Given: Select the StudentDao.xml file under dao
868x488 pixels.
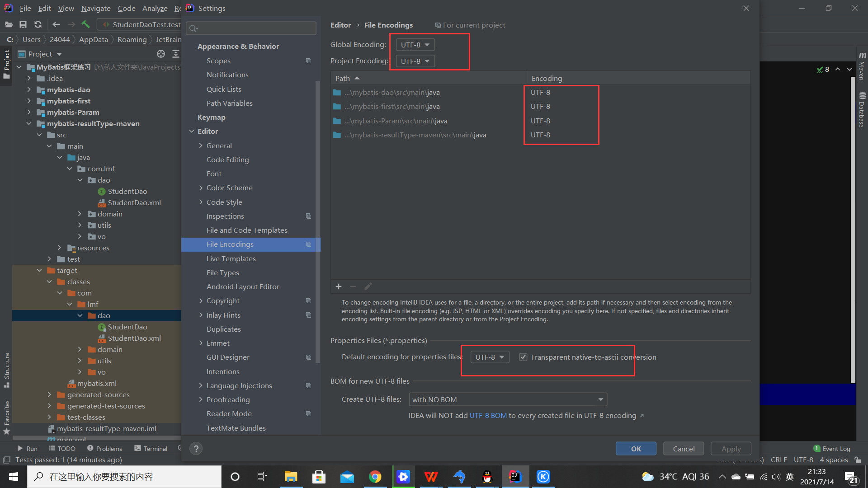Looking at the screenshot, I should 134,202.
